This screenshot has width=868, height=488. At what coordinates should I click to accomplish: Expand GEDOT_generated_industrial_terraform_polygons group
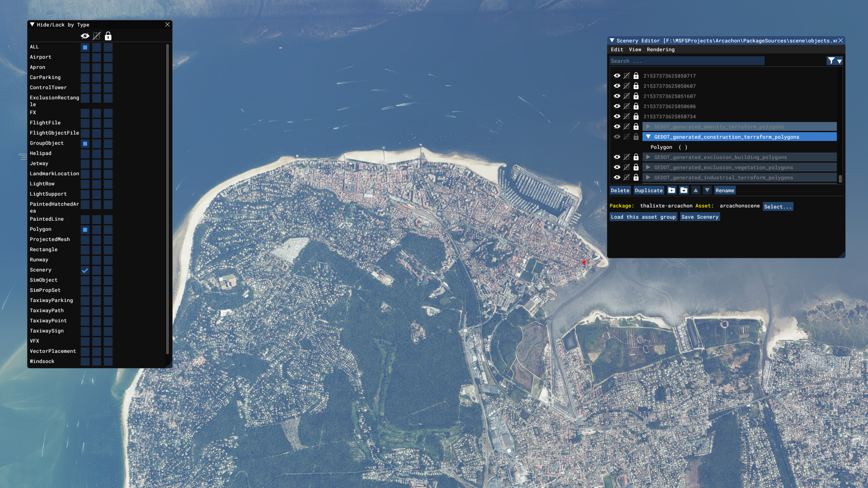(648, 178)
